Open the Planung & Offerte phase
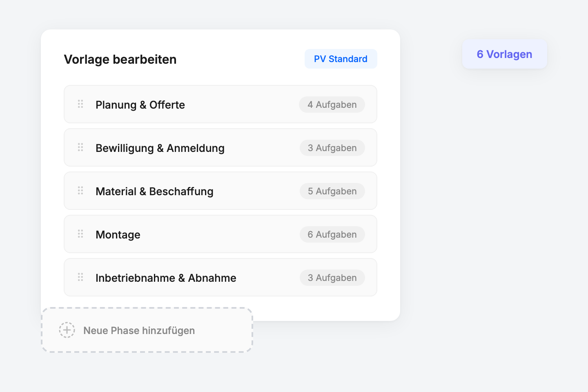The height and width of the screenshot is (392, 588). (x=140, y=105)
